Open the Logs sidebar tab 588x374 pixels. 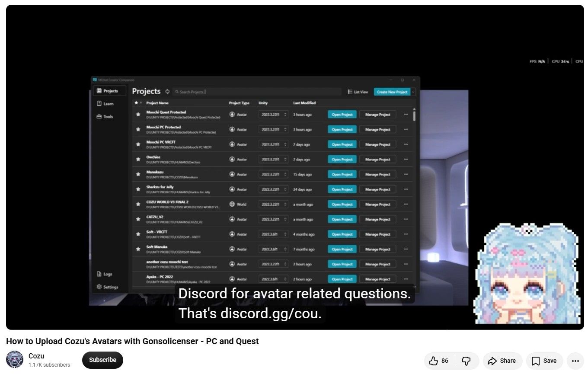105,274
